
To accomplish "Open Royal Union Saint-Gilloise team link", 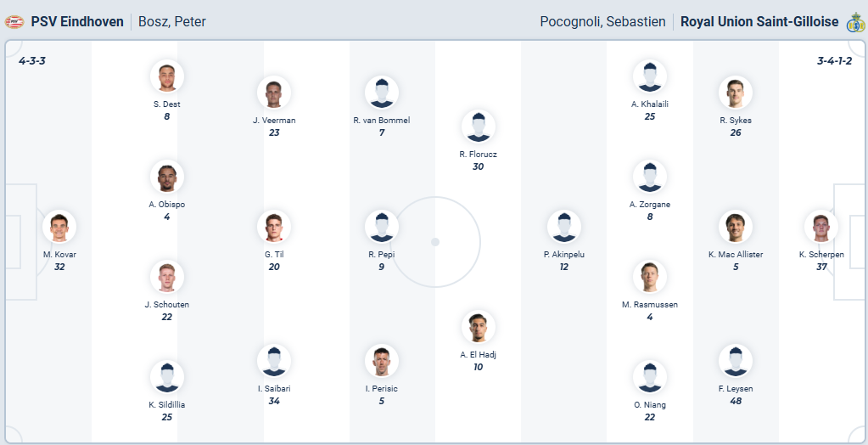I will pyautogui.click(x=759, y=21).
